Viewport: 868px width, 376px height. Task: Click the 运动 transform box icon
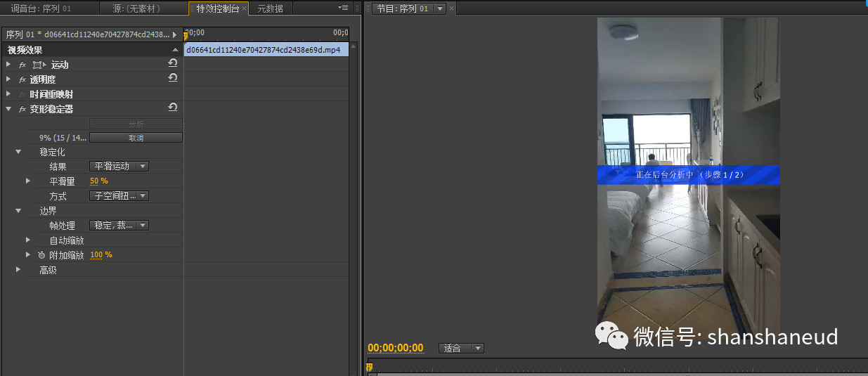pos(39,65)
